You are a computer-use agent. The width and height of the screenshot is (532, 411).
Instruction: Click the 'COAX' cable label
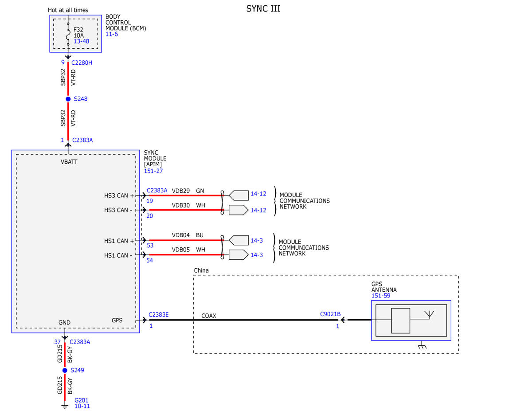pyautogui.click(x=209, y=316)
